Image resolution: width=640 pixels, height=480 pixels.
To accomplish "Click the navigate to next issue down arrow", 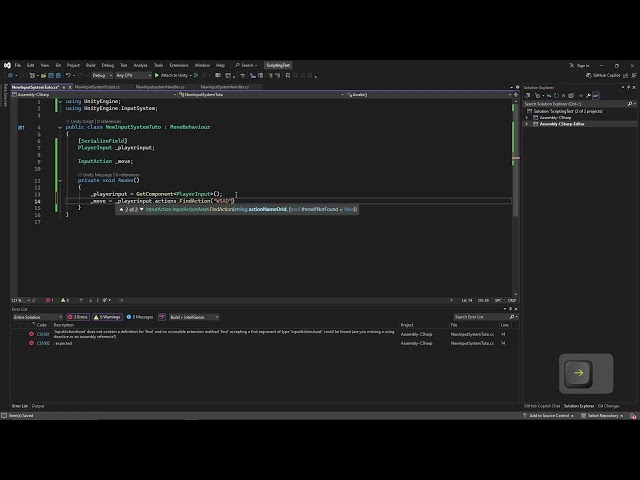I will click(90, 300).
